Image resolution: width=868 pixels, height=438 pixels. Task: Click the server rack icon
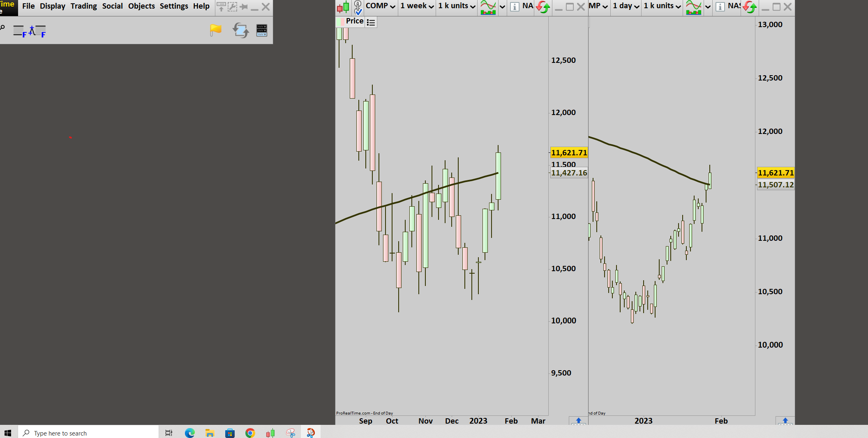(x=262, y=30)
